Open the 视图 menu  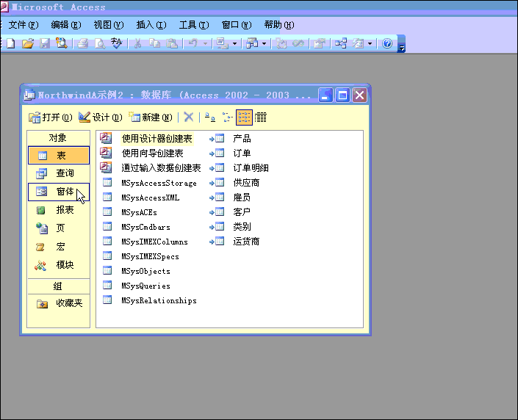tap(109, 25)
